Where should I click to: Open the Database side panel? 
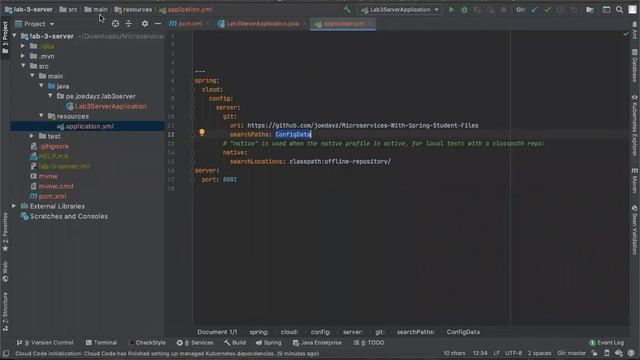coord(635,65)
